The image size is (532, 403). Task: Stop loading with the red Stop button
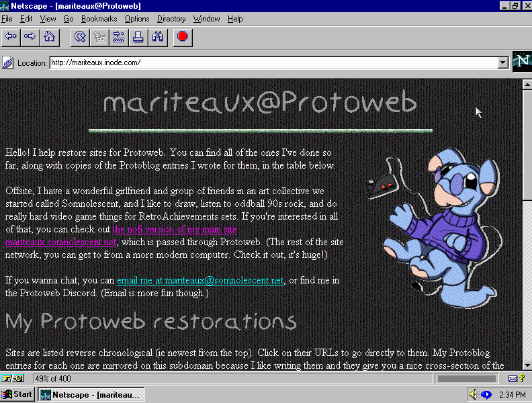pos(181,36)
